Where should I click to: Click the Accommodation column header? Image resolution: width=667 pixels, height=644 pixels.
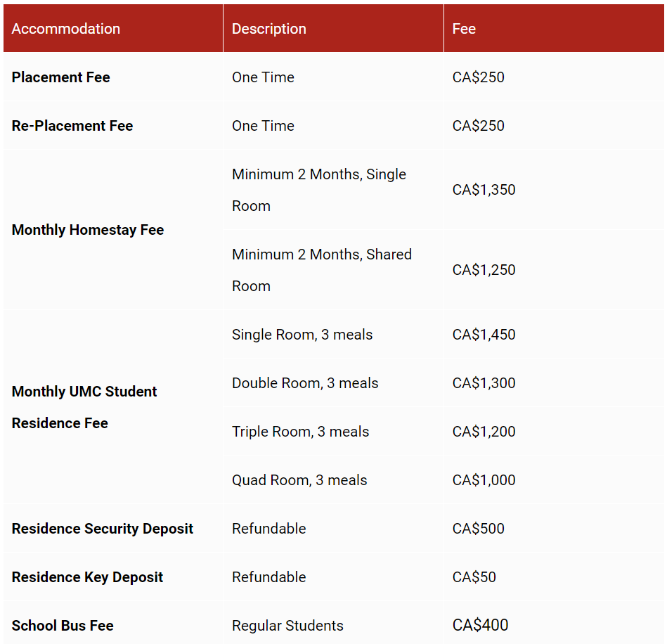(x=66, y=29)
